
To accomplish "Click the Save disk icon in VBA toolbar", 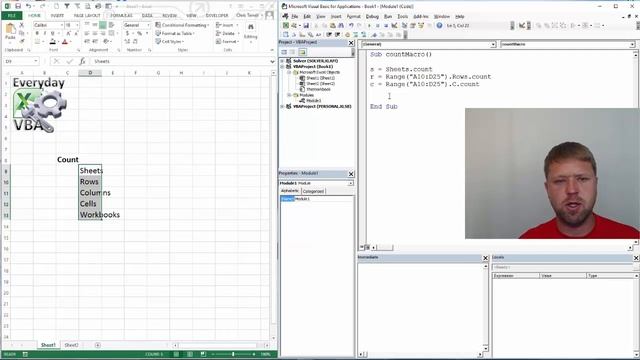I will pyautogui.click(x=306, y=26).
